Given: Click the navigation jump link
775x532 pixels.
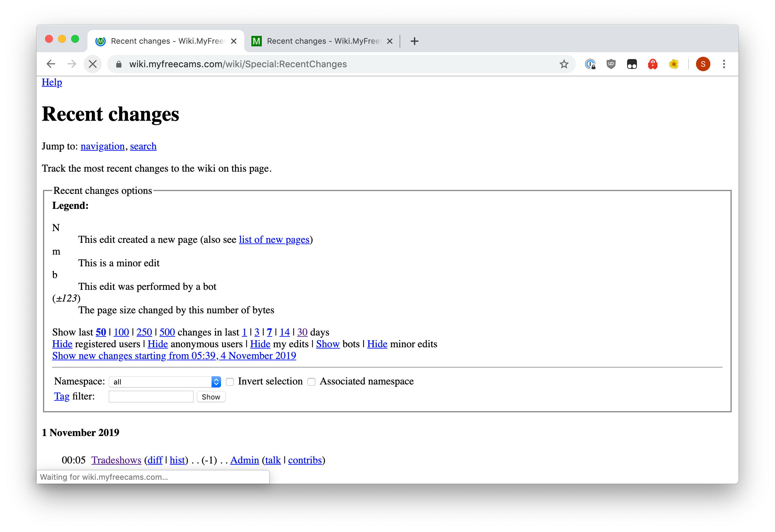Looking at the screenshot, I should point(103,146).
